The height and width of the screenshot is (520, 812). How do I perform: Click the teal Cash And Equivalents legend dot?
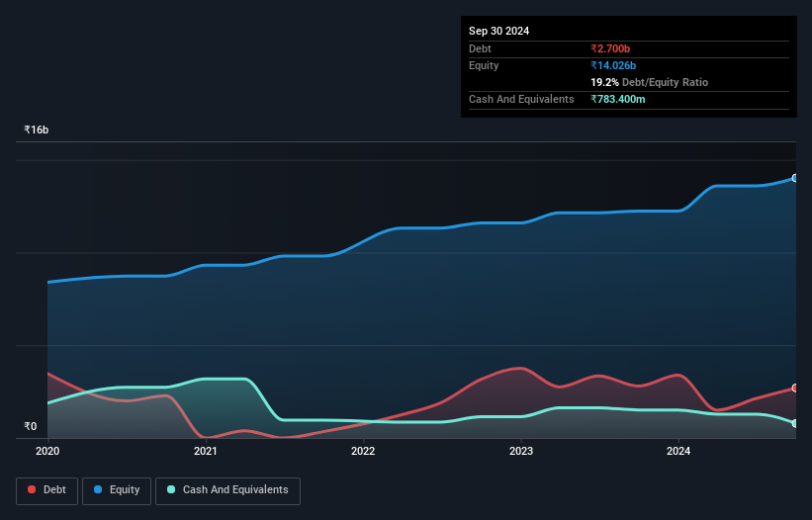coord(171,489)
